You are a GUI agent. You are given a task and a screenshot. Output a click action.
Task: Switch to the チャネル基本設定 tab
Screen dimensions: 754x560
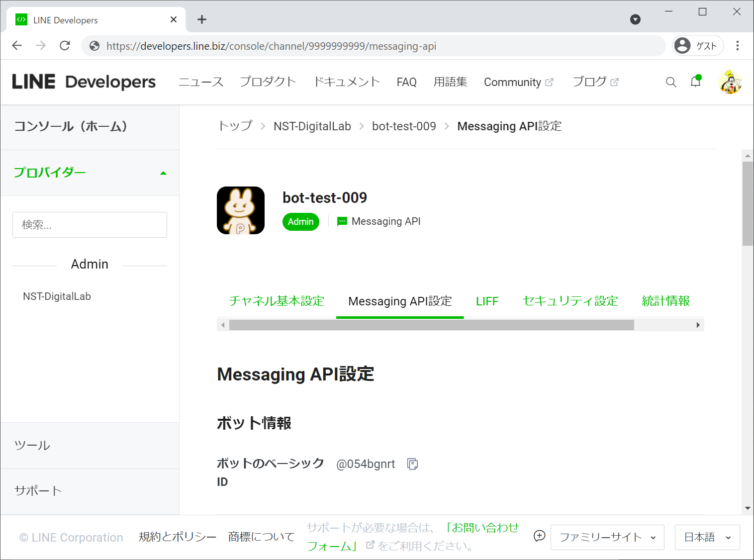tap(277, 301)
